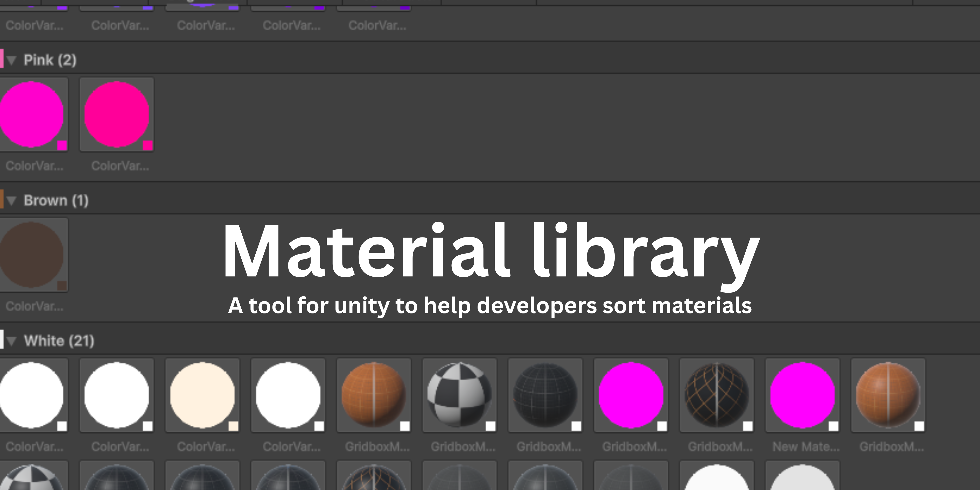Select the second pink ColorVar material sphere
Viewport: 980px width, 490px height.
coord(117,114)
